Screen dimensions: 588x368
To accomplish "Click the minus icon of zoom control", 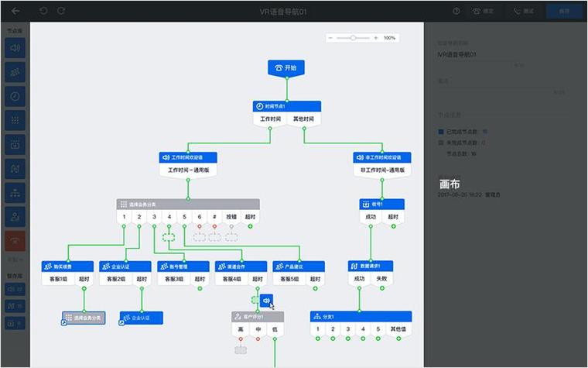I will point(330,38).
